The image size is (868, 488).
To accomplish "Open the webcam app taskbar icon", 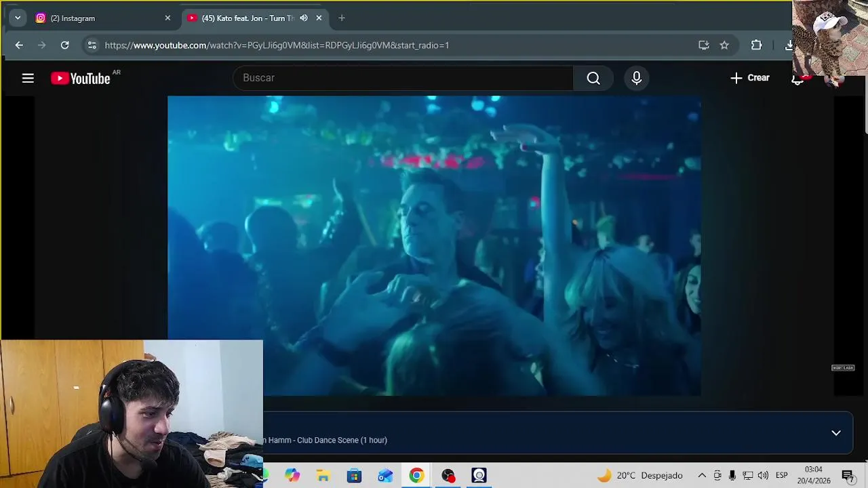I will (x=479, y=476).
